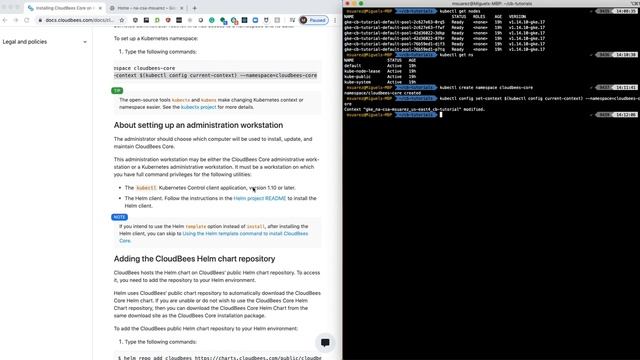Viewport: 640px width, 360px height.
Task: Click heading Adding the CloudBees Helm chart repository
Action: tap(194, 259)
